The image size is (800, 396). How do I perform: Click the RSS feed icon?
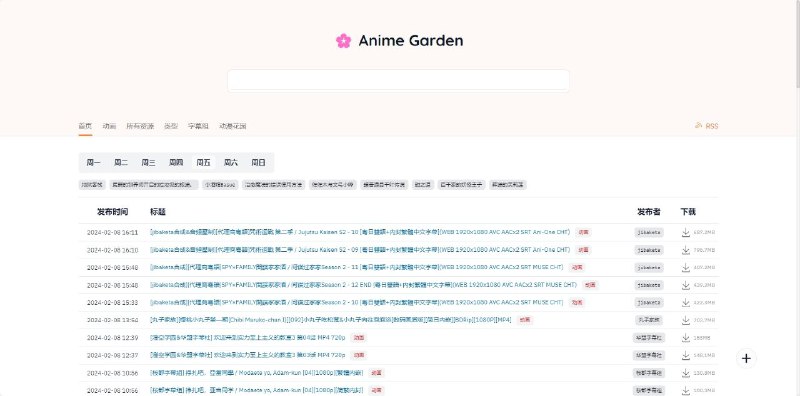coord(698,125)
